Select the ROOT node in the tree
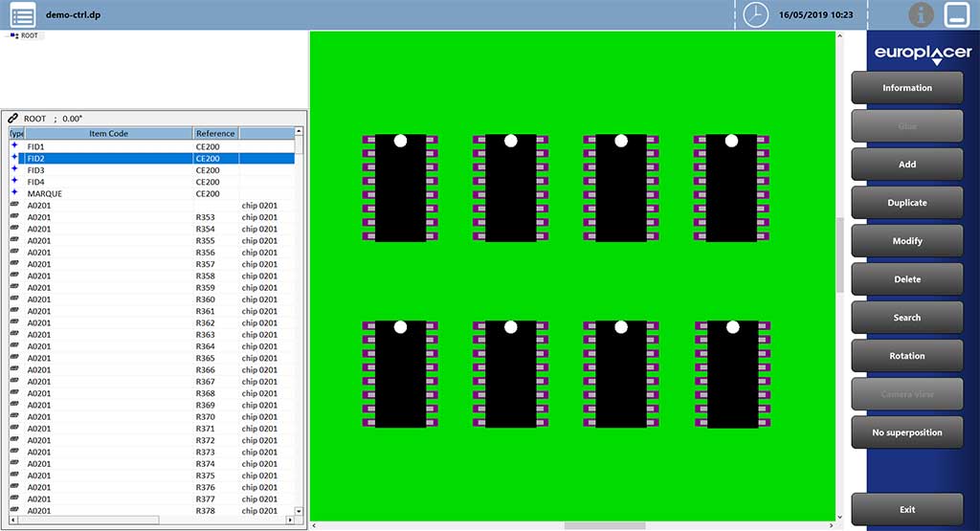The height and width of the screenshot is (531, 980). (x=28, y=35)
